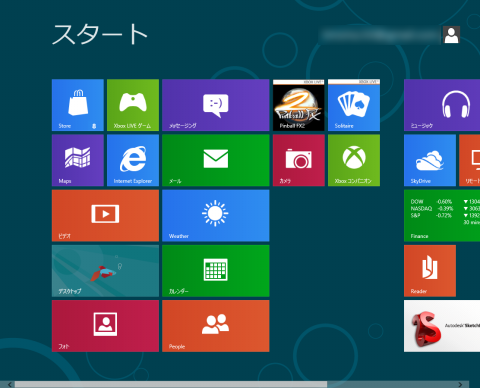Click the user account avatar
480x388 pixels.
click(x=451, y=35)
